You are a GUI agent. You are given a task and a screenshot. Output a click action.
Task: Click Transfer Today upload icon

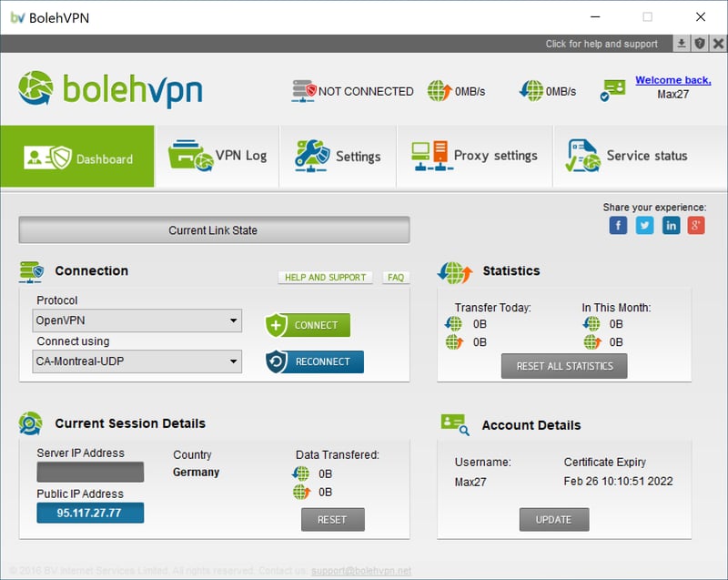[454, 342]
